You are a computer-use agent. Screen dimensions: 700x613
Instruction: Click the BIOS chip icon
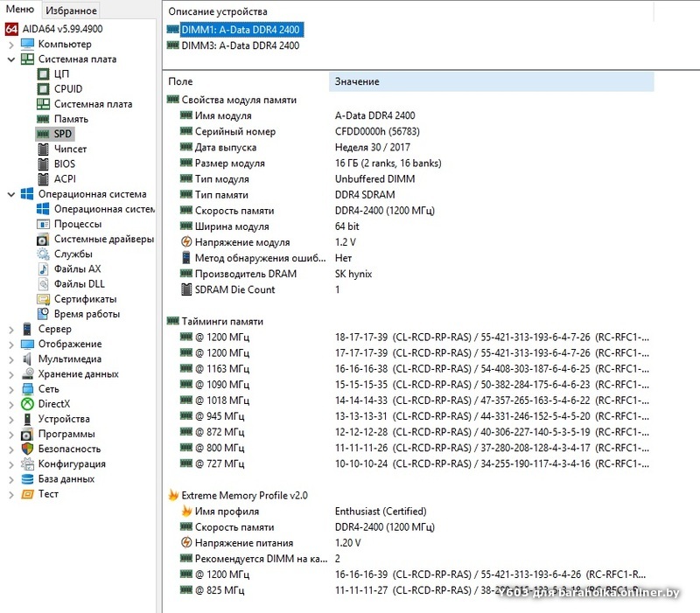click(x=43, y=164)
